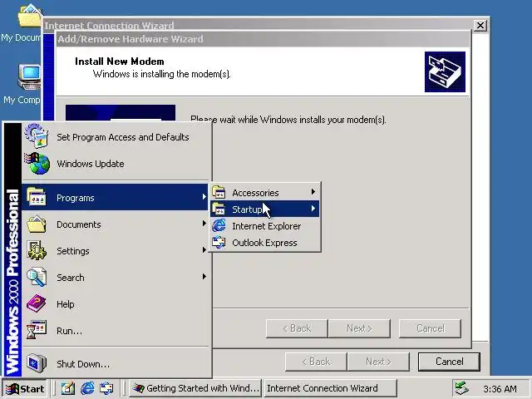
Task: Switch to Getting Started with Windows taskbar button
Action: click(x=195, y=388)
